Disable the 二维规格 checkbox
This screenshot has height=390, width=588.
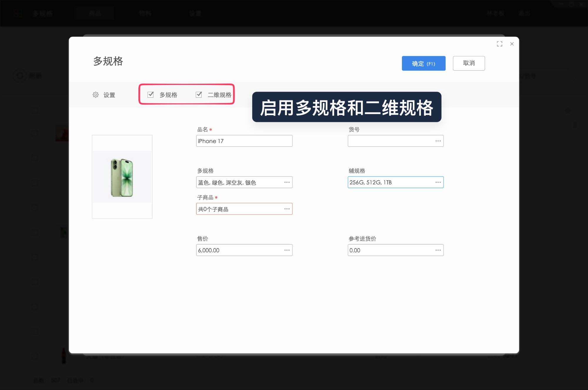click(x=198, y=95)
